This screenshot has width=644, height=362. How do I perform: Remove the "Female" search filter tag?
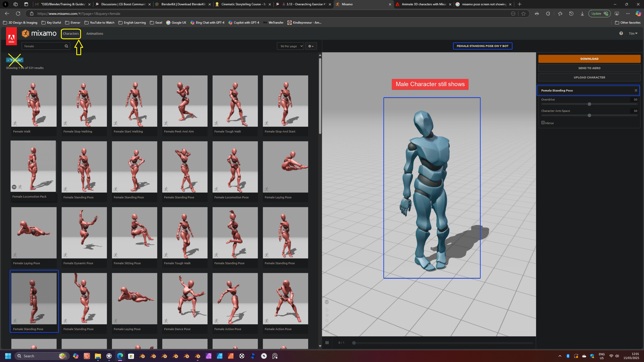pos(9,60)
